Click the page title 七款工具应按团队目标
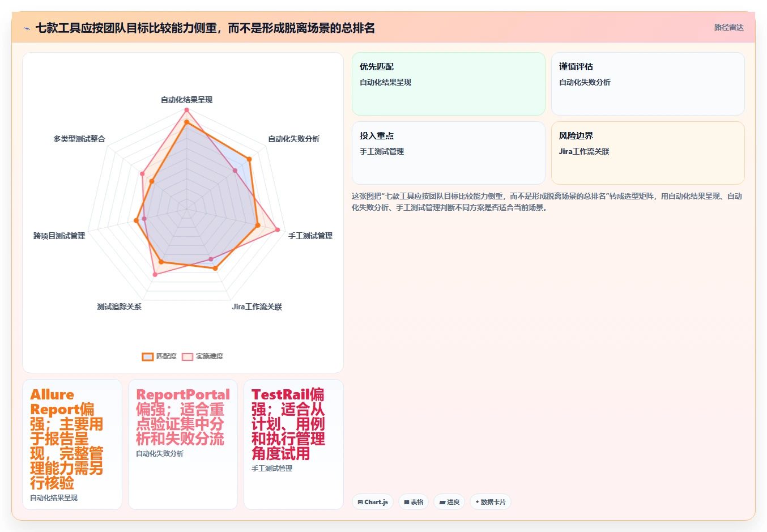 (205, 28)
